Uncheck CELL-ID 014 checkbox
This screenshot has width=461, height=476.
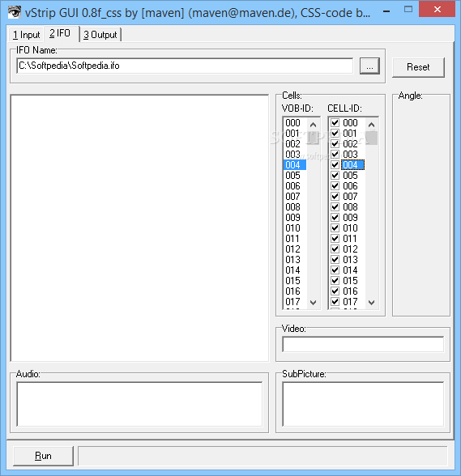335,270
